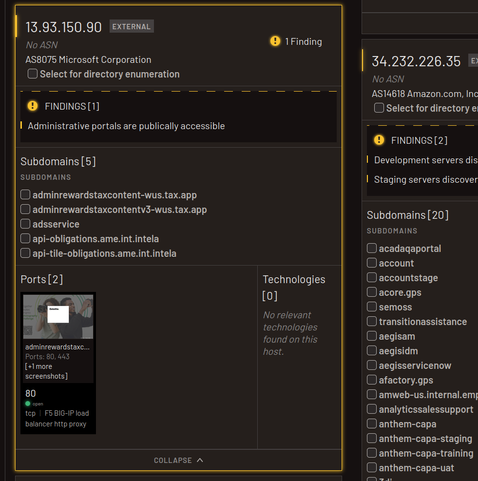The image size is (478, 481).
Task: Check the acadaqaportal subdomain
Action: click(372, 248)
